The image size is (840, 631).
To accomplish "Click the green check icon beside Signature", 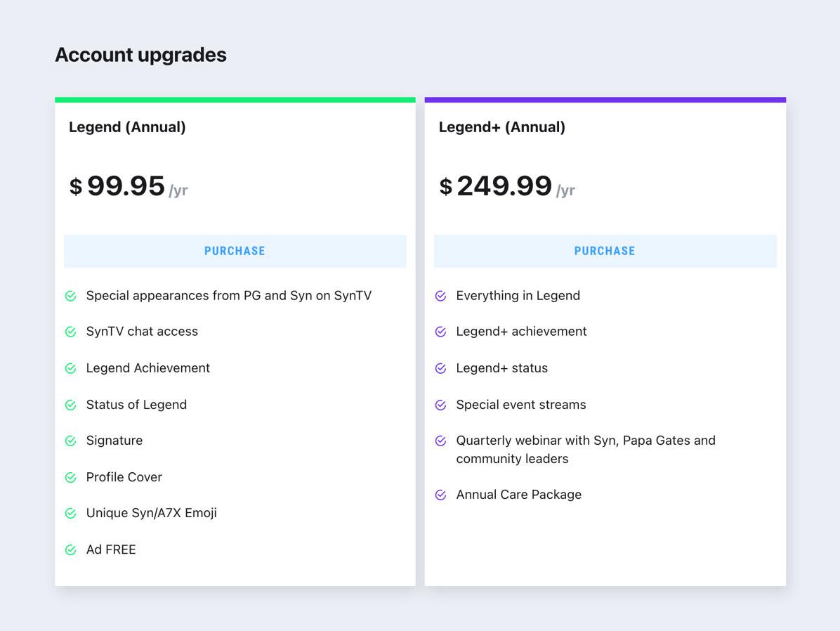I will click(x=71, y=441).
